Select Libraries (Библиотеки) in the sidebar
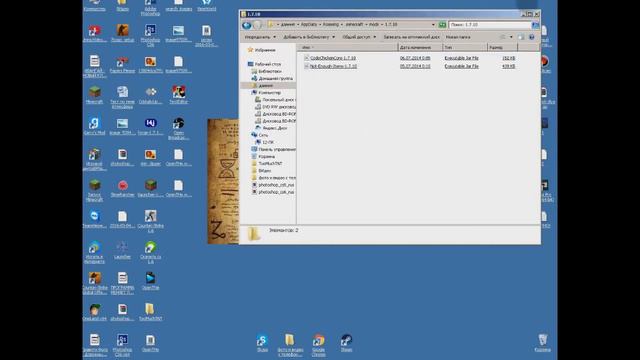This screenshot has height=360, width=640. click(x=267, y=71)
